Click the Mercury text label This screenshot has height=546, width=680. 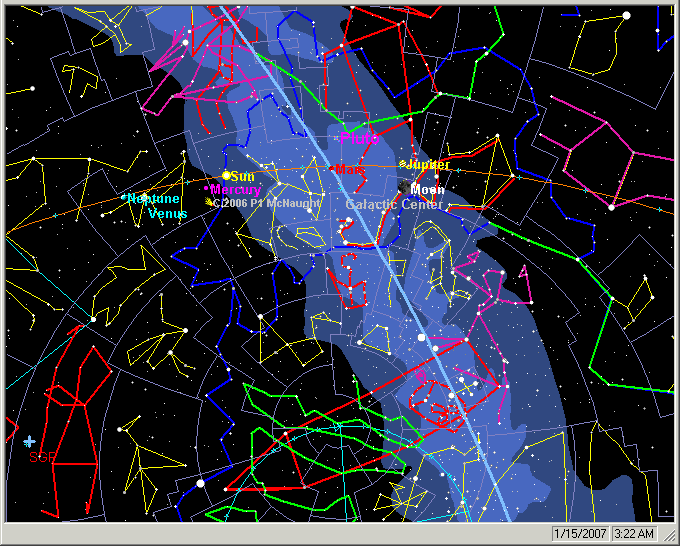coord(237,190)
